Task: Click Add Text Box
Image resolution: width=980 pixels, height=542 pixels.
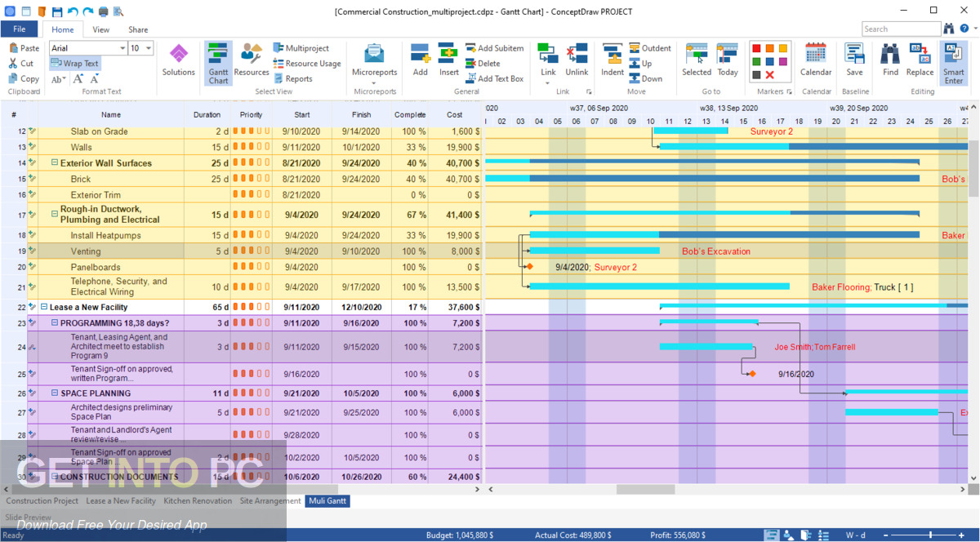Action: pos(495,79)
